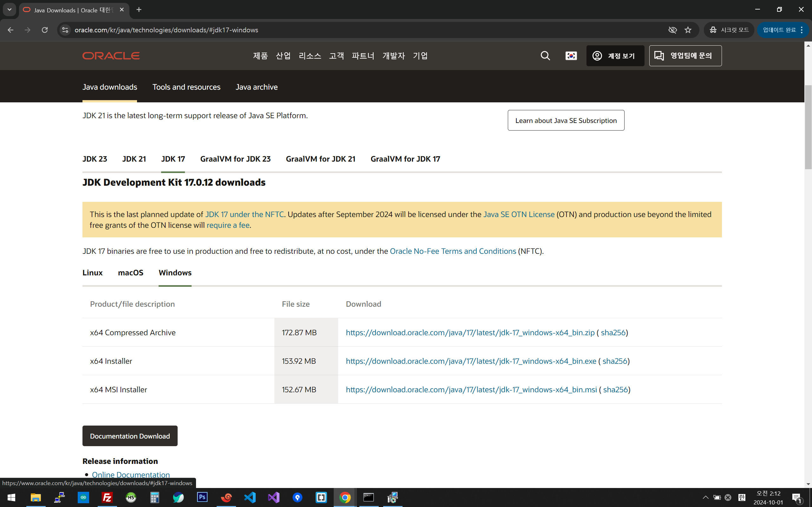The width and height of the screenshot is (812, 507).
Task: Open the Java archive menu item
Action: pyautogui.click(x=256, y=87)
